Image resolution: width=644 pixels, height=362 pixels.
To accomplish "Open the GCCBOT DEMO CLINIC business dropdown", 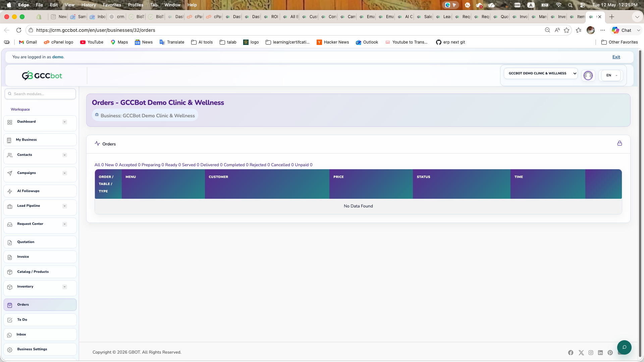I will point(541,73).
